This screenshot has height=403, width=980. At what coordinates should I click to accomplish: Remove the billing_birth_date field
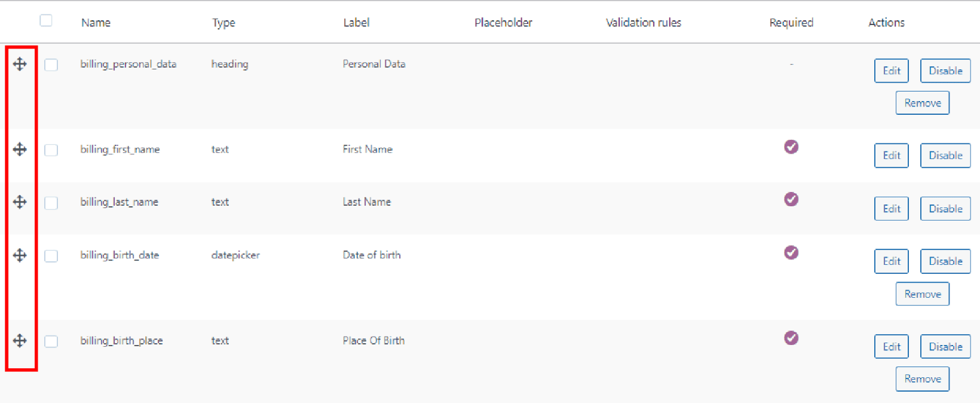922,294
